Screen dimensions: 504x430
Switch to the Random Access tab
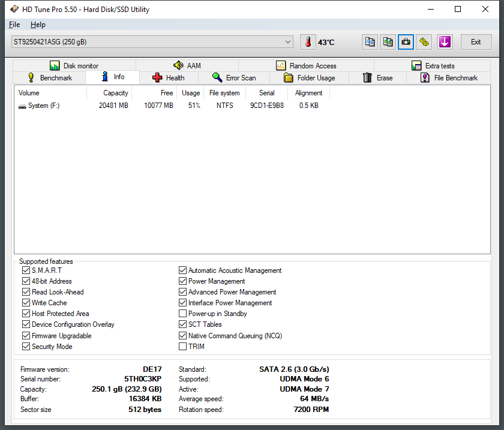point(307,66)
